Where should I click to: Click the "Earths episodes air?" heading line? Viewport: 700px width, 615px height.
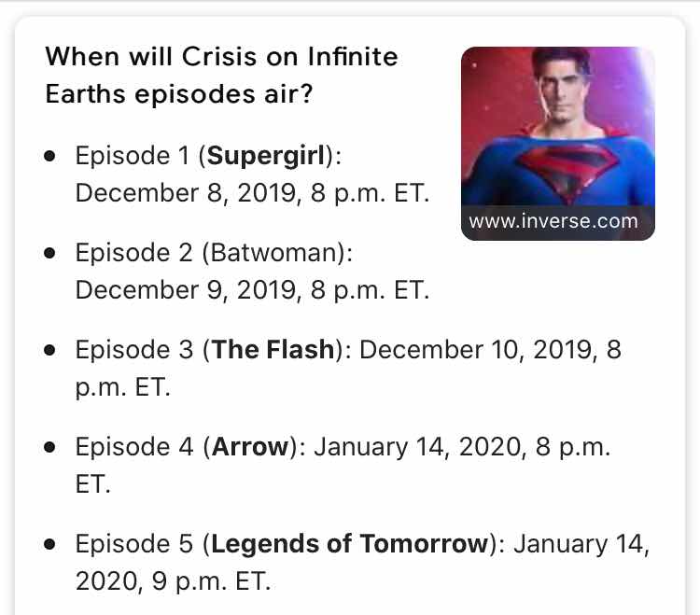tap(179, 94)
